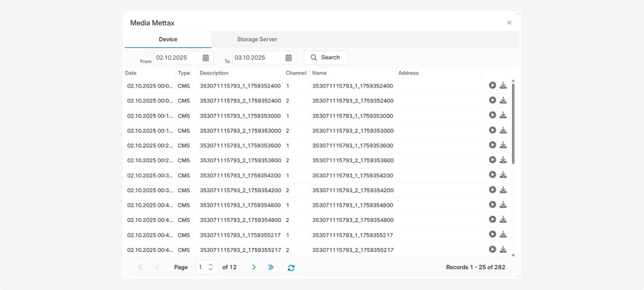This screenshot has width=644, height=290.
Task: Click the page number stepper arrows
Action: tap(211, 267)
